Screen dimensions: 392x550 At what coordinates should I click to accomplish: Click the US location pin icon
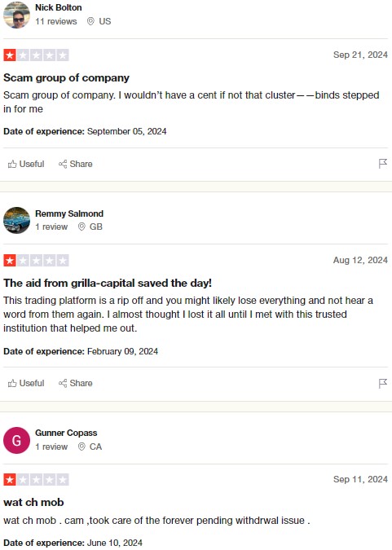tap(90, 21)
